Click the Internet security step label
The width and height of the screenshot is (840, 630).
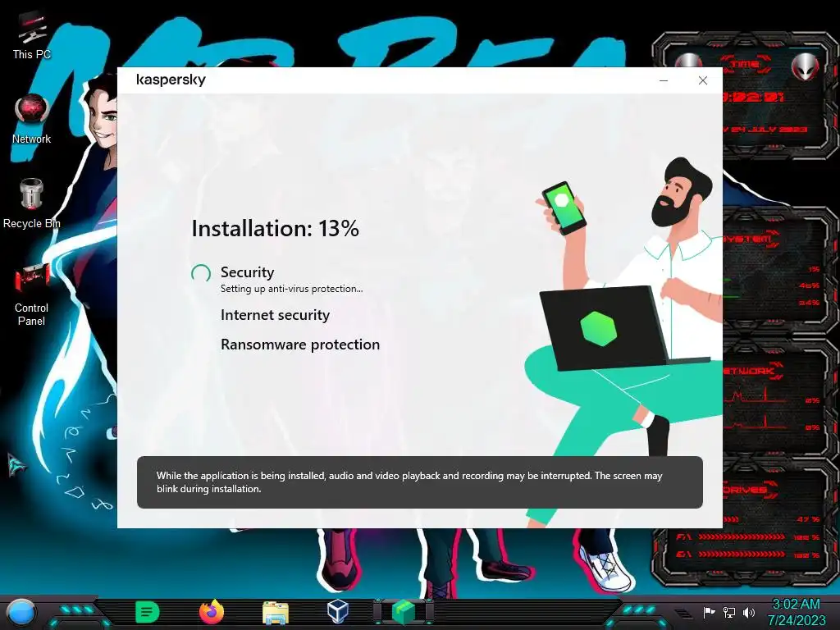click(275, 315)
